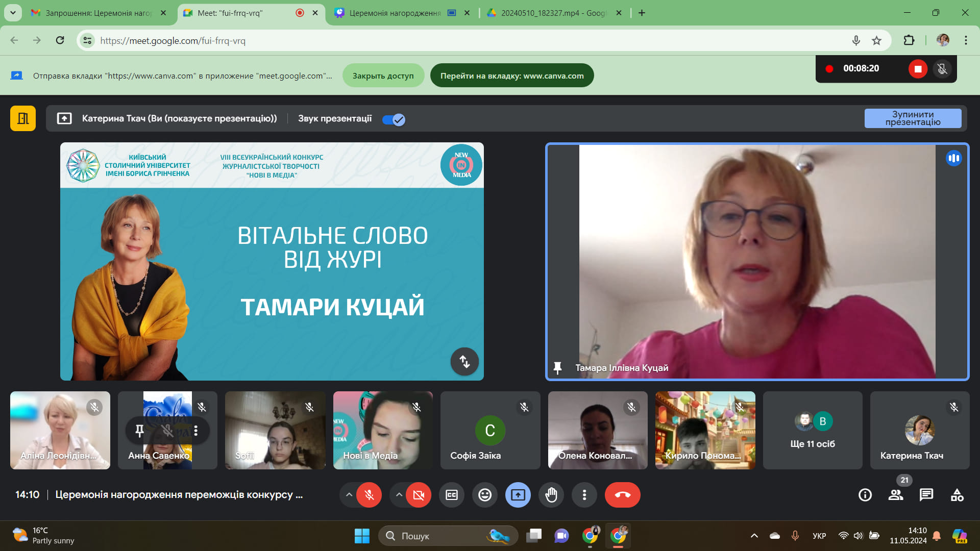Unmute microphone with red mic button

point(369,495)
